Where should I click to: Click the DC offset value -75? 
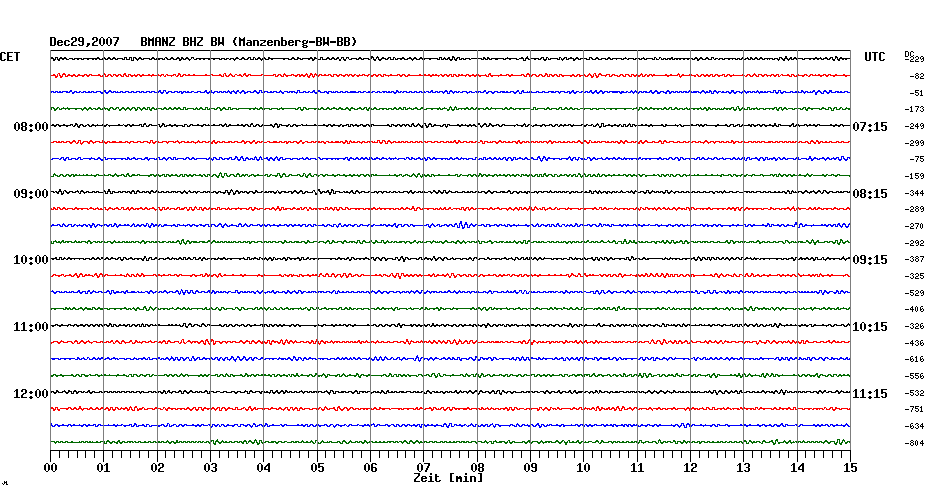click(x=918, y=160)
